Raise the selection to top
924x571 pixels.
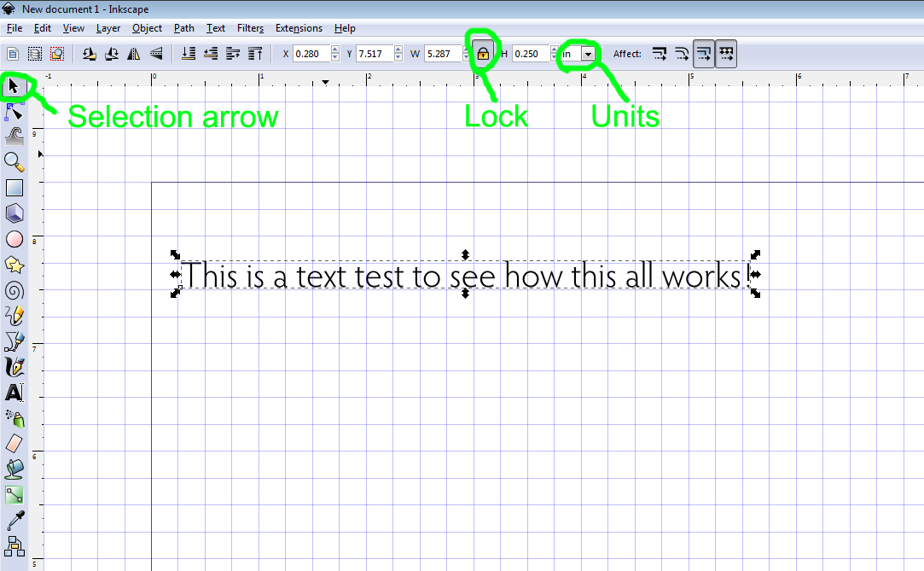[x=254, y=53]
